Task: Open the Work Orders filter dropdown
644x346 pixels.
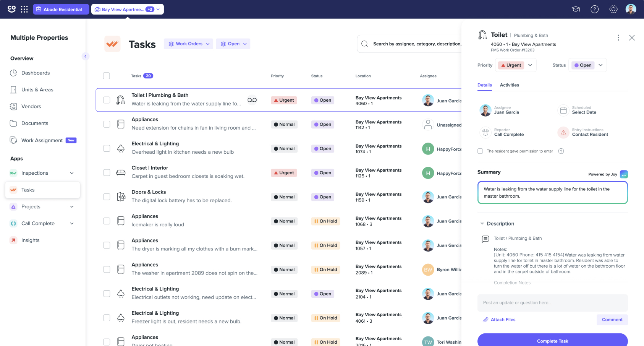Action: coord(189,44)
